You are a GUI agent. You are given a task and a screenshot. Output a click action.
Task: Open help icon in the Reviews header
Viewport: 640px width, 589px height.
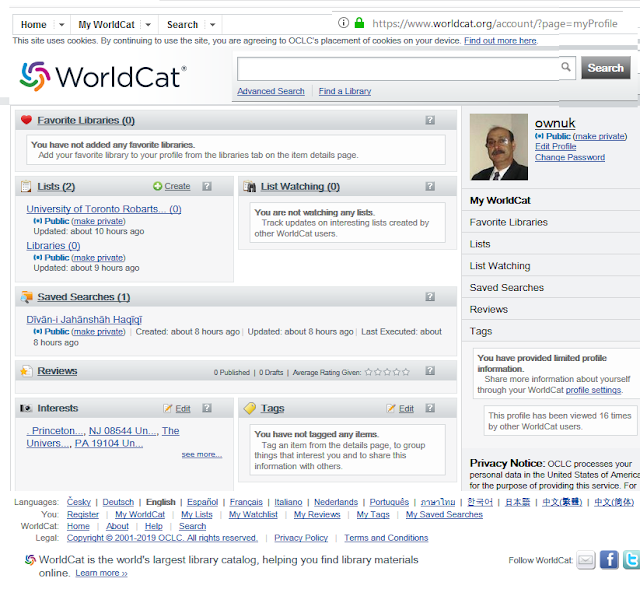click(x=430, y=371)
